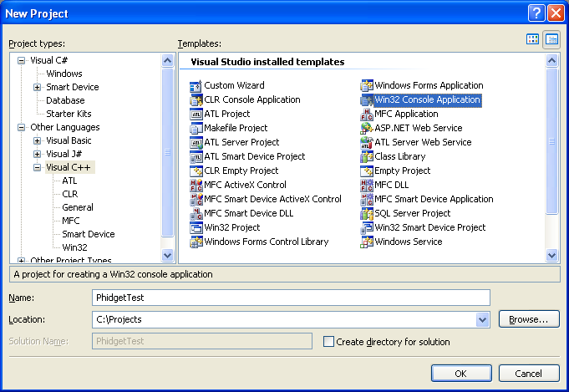569x392 pixels.
Task: Pick the ASP.NET Web Service icon
Action: (367, 129)
